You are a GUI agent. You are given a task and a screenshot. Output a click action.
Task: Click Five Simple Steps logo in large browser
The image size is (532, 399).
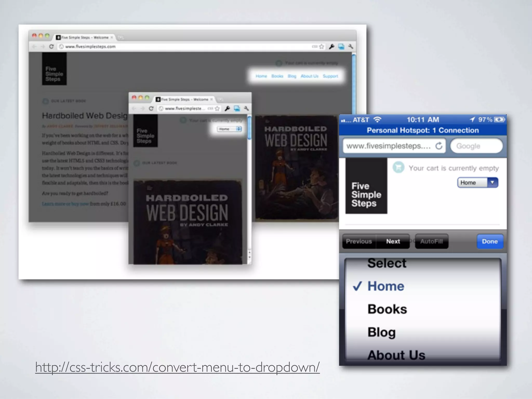pos(54,69)
